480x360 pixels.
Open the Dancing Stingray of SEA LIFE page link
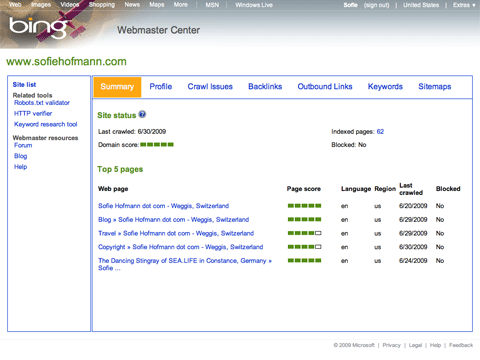[x=185, y=264]
